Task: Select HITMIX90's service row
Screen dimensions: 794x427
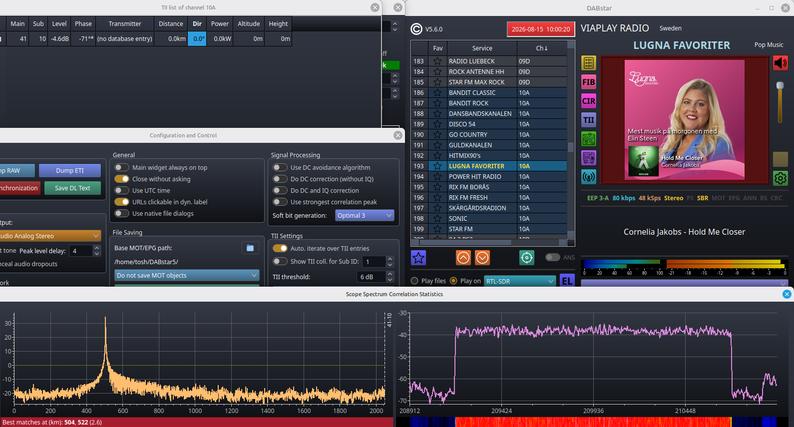Action: point(489,156)
